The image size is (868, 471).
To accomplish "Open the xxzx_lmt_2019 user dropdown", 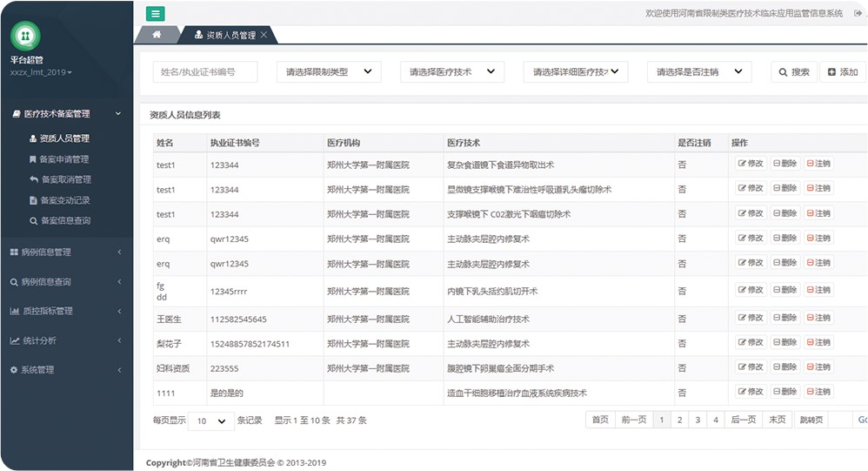I will 41,72.
